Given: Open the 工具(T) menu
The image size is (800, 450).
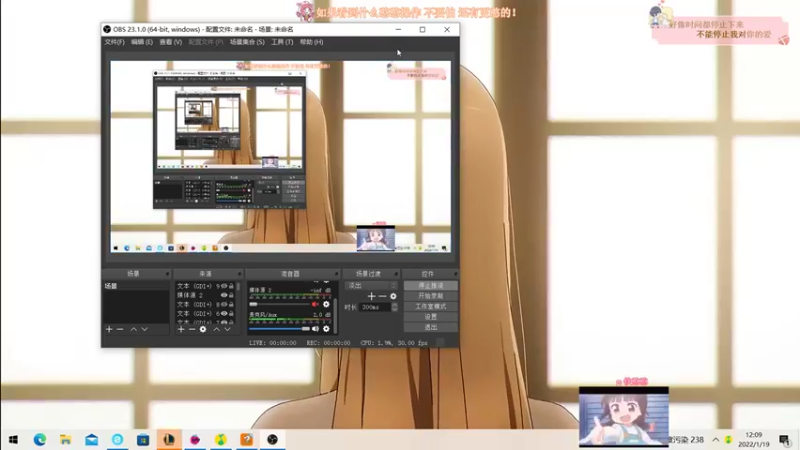Looking at the screenshot, I should click(282, 42).
